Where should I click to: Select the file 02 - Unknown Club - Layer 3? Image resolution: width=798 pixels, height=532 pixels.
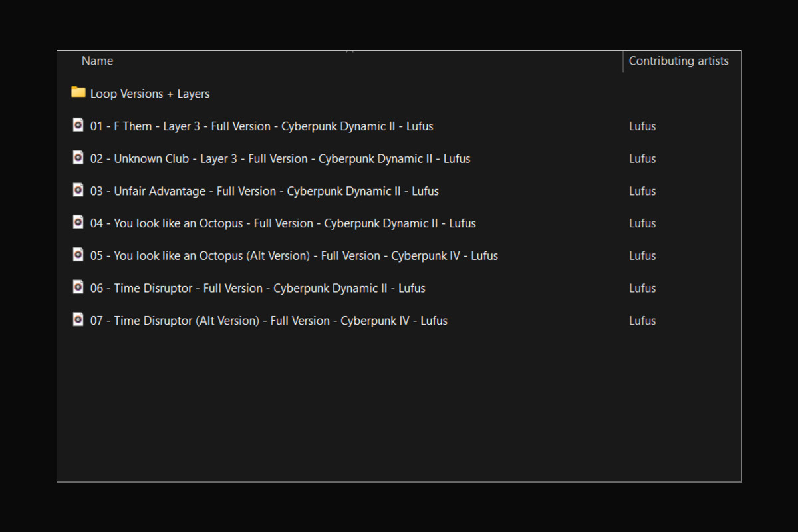coord(280,159)
